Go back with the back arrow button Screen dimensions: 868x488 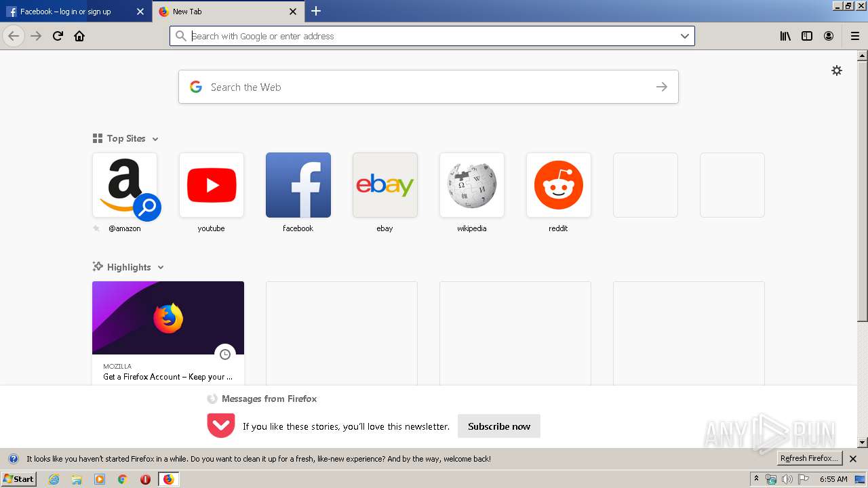(14, 36)
